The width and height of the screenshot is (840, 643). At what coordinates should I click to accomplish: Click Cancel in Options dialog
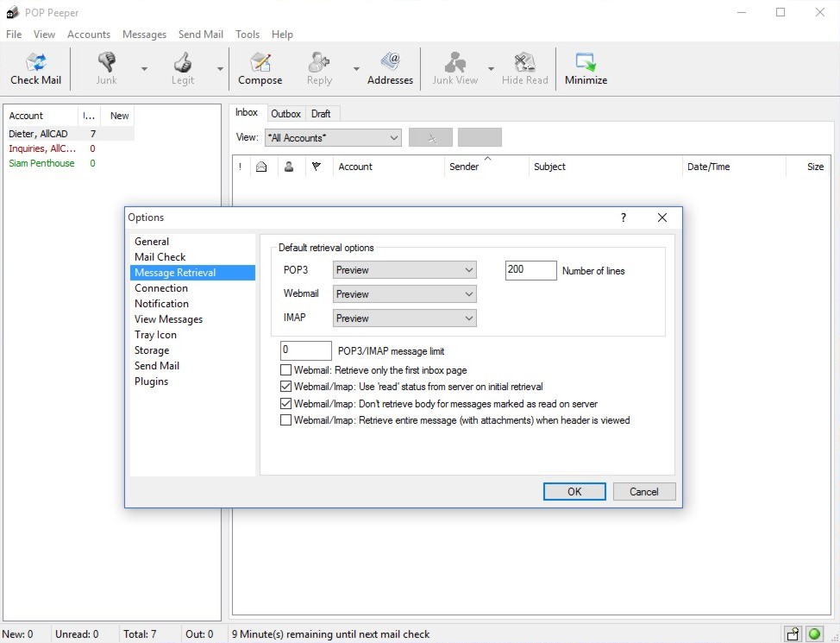[644, 492]
